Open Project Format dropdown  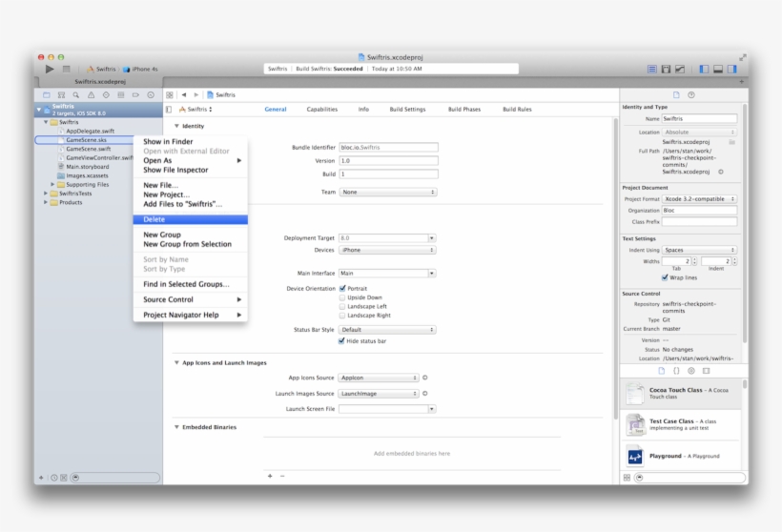pyautogui.click(x=699, y=199)
